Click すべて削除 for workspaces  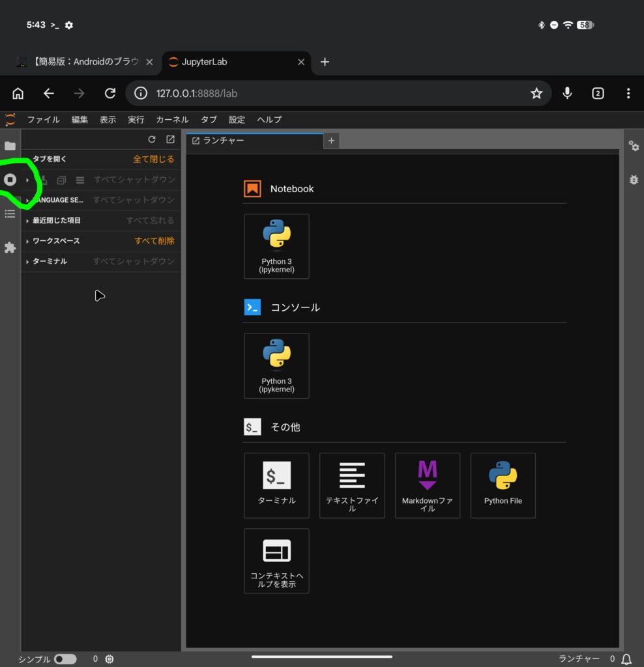[x=154, y=241]
